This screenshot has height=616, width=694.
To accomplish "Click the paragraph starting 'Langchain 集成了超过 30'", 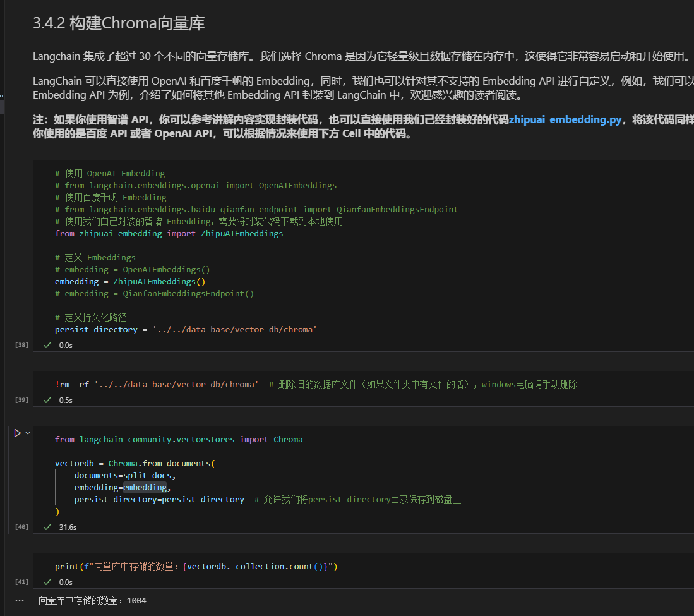I will [x=362, y=57].
